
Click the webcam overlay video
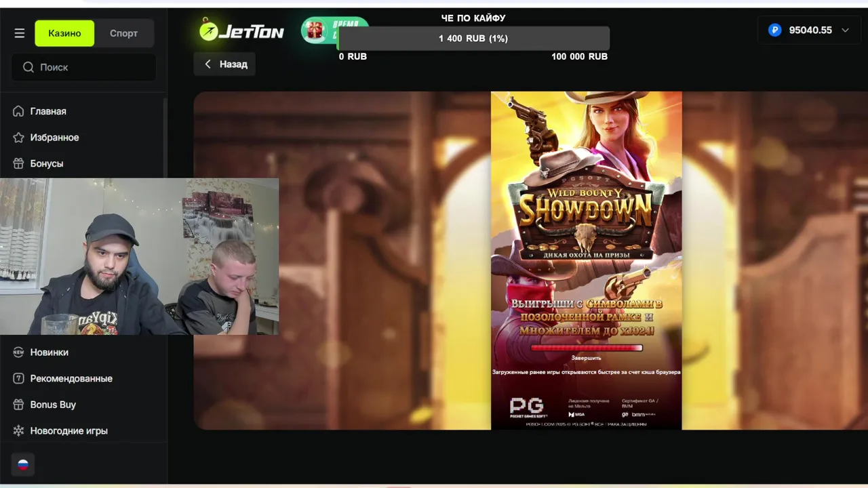pos(139,256)
